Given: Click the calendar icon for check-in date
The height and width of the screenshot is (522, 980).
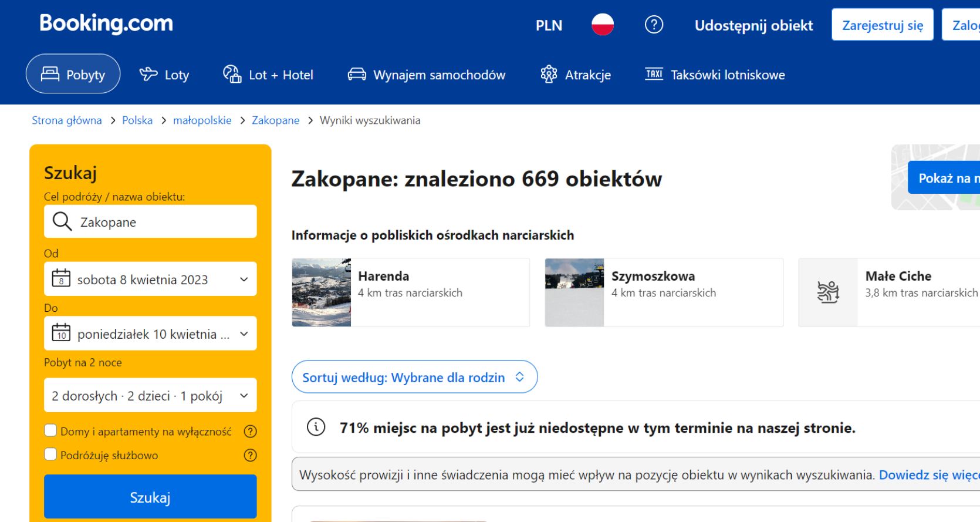Looking at the screenshot, I should (61, 278).
